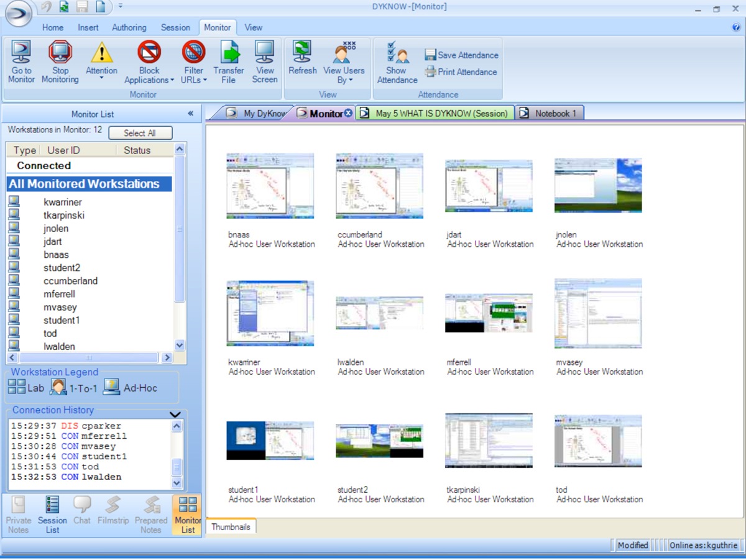
Task: Open the Authoring ribbon tab
Action: coord(129,27)
